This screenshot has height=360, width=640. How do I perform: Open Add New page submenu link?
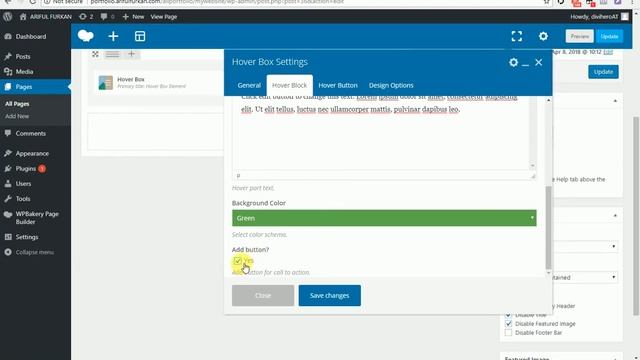pos(17,116)
